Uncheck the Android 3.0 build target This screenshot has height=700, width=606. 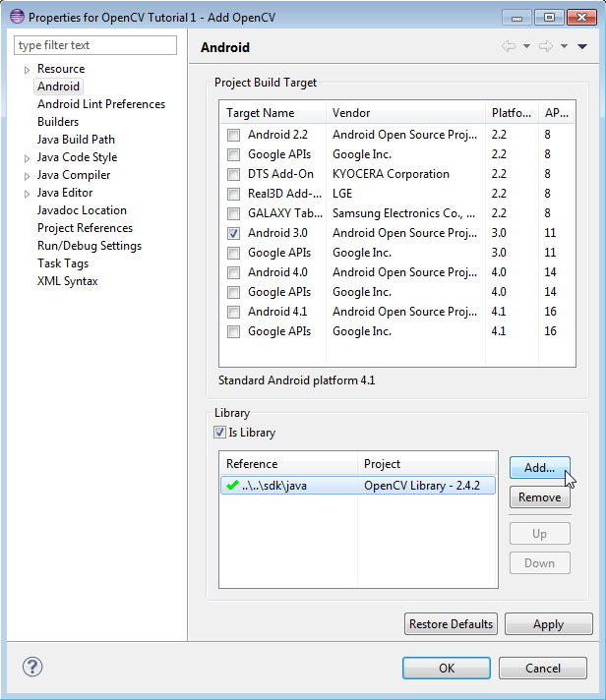[233, 233]
